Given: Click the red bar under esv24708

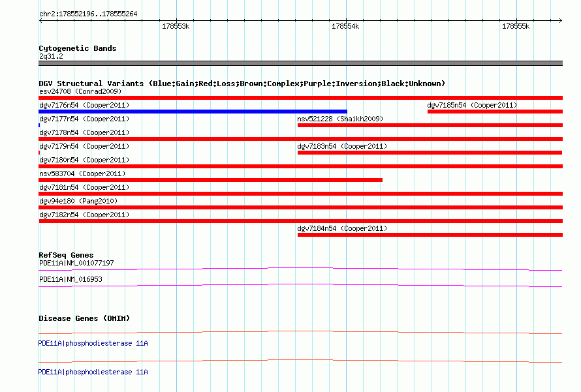Looking at the screenshot, I should (x=300, y=98).
